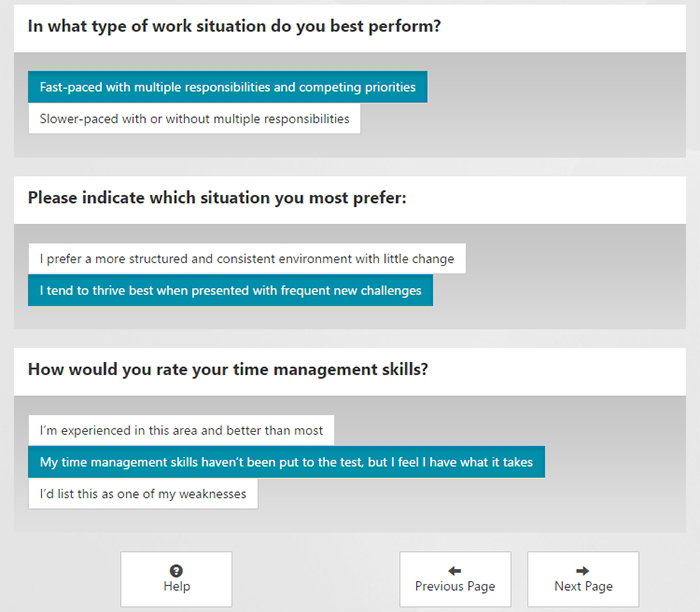Image resolution: width=700 pixels, height=612 pixels.
Task: Click the left arrow icon for Previous Page
Action: 454,570
